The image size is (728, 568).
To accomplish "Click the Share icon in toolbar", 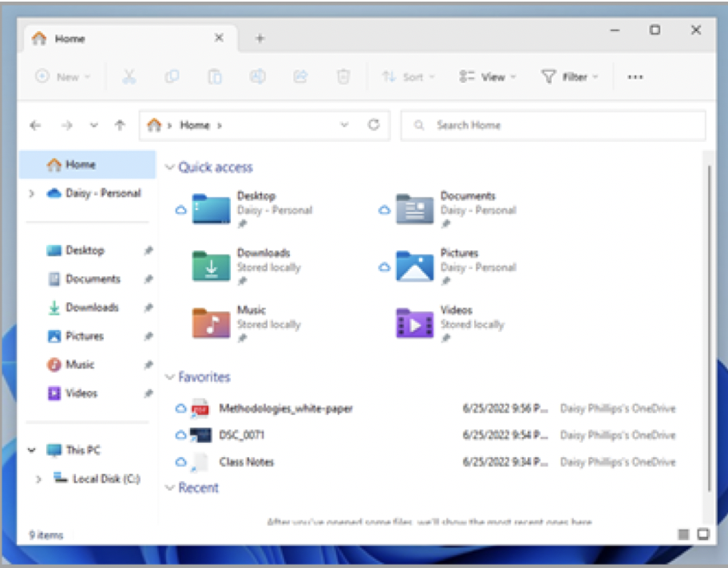I will click(x=300, y=77).
